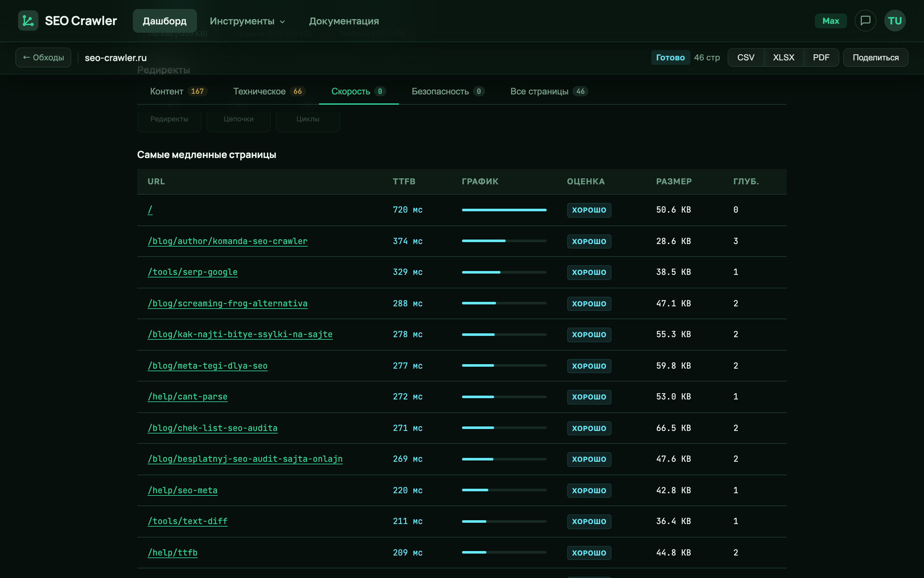Open the /help/seo-meta link

click(x=183, y=490)
